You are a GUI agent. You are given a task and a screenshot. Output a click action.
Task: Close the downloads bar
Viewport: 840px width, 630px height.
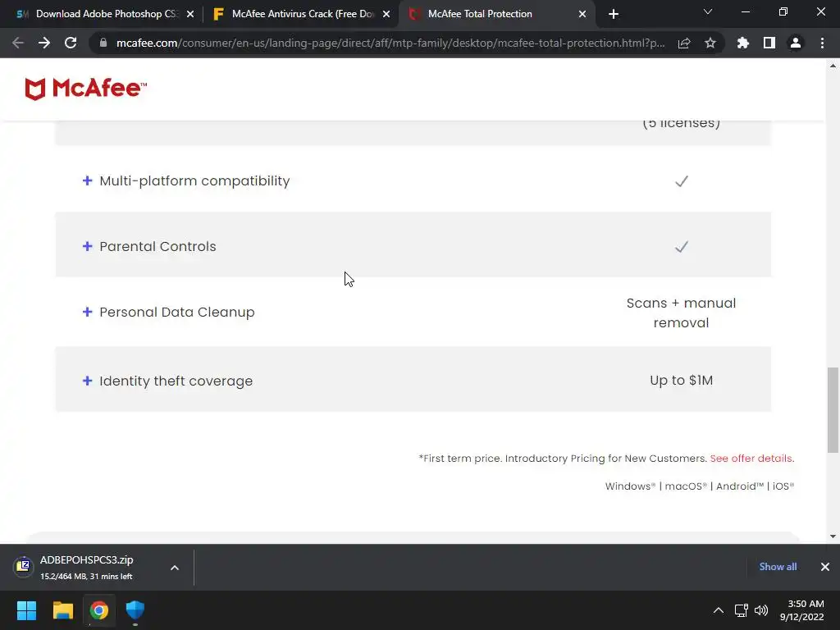825,567
